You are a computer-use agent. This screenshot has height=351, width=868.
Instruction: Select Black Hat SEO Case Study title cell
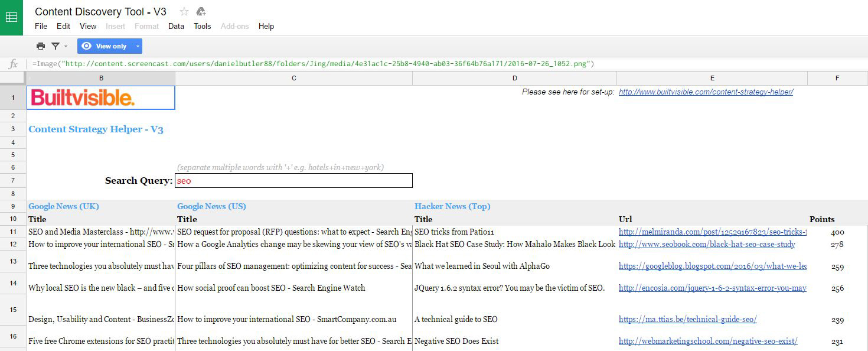(x=514, y=244)
